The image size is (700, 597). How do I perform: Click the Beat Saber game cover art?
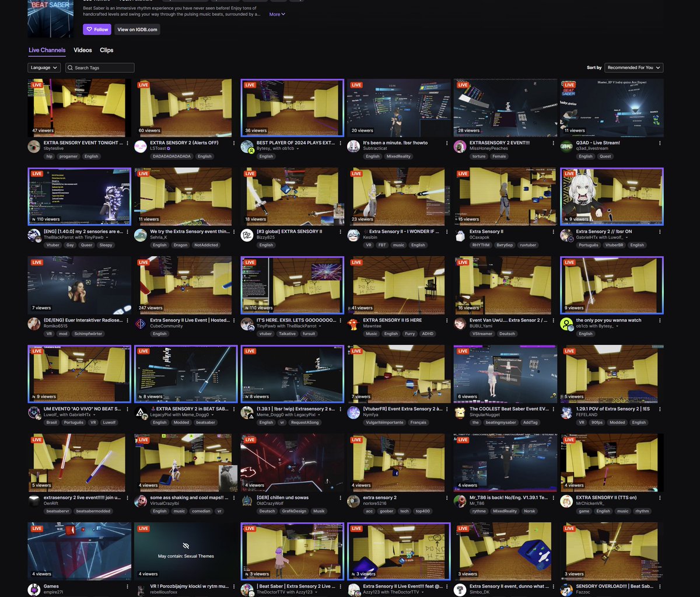[x=51, y=19]
